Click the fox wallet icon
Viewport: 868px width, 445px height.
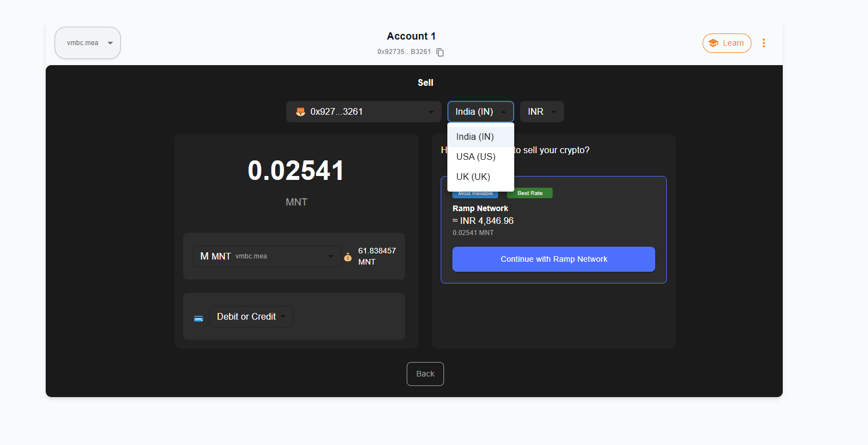(300, 111)
